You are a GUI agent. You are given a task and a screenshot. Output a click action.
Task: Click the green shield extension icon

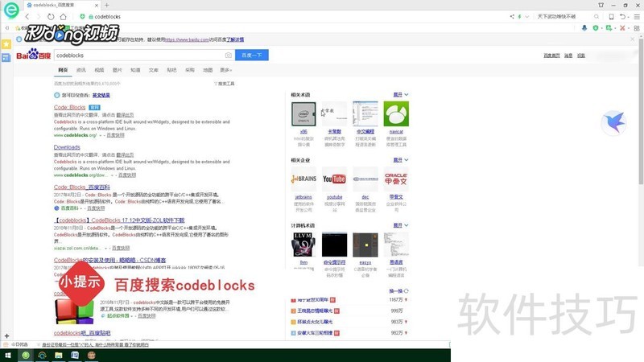[x=596, y=28]
